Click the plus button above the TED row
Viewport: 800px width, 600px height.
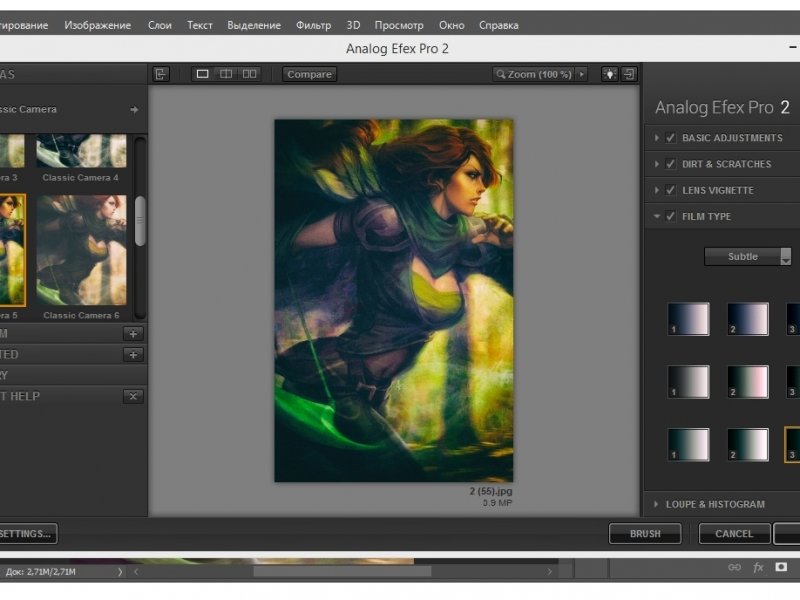[133, 334]
